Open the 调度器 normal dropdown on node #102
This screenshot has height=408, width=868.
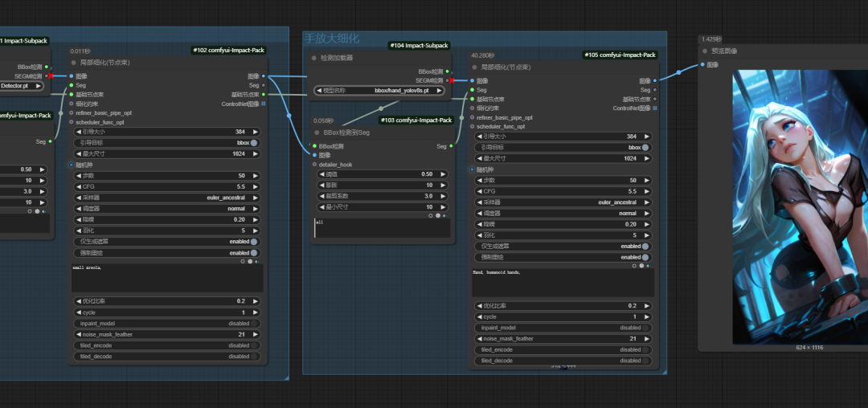tap(166, 209)
